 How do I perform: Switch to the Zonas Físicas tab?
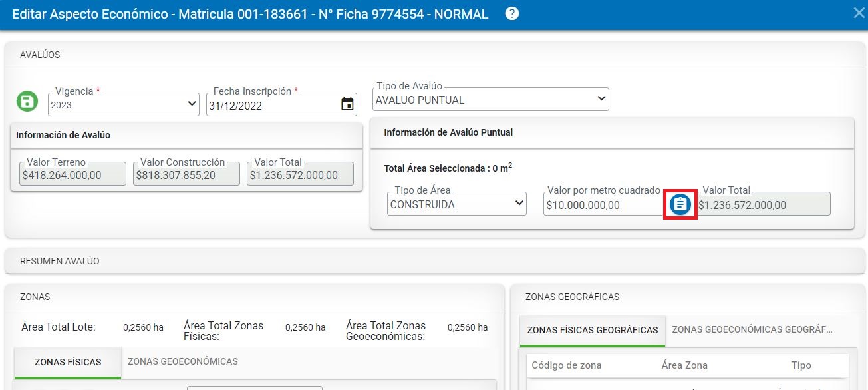68,362
